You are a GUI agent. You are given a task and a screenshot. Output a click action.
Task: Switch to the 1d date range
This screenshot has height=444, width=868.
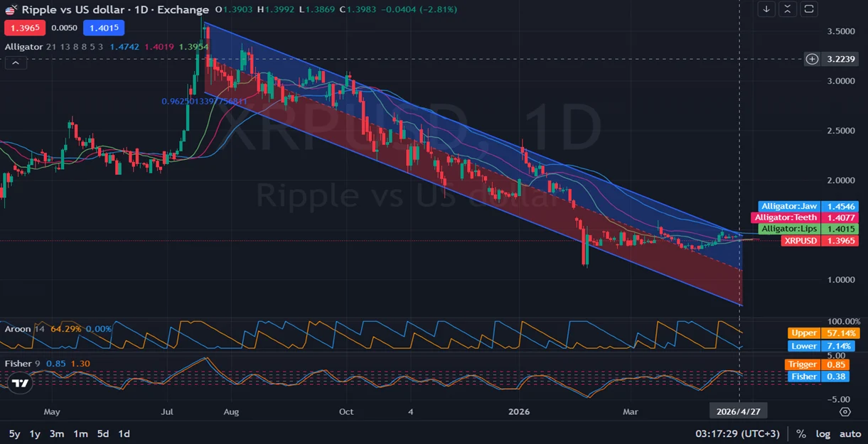click(124, 433)
